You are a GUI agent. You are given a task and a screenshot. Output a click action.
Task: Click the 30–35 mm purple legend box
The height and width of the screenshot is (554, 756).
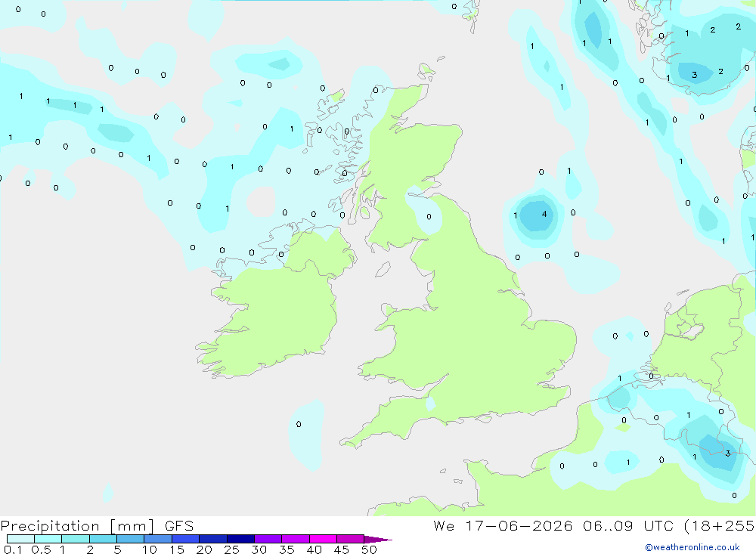click(x=268, y=539)
